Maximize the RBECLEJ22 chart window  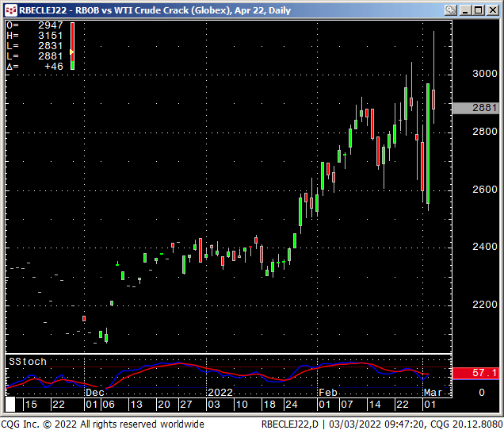tap(479, 10)
